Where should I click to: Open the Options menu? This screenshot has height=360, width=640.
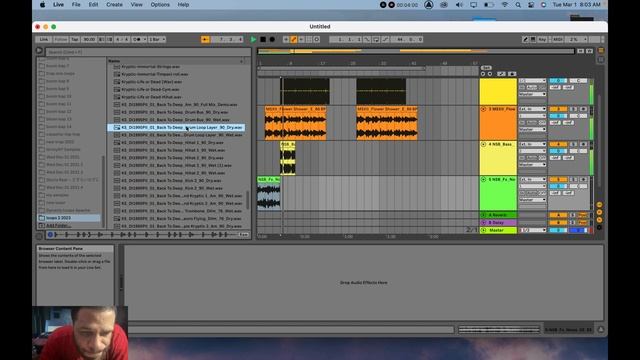tap(160, 4)
